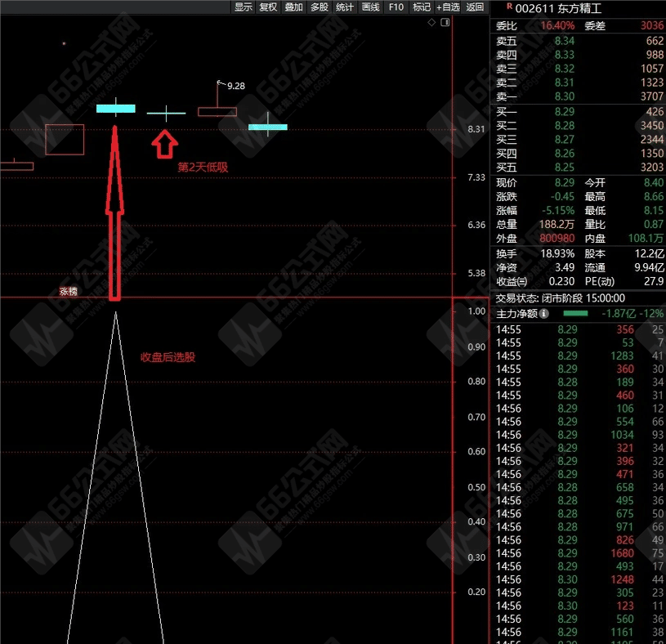666x644 pixels.
Task: Select the 多股 multi-stock view
Action: tap(319, 7)
